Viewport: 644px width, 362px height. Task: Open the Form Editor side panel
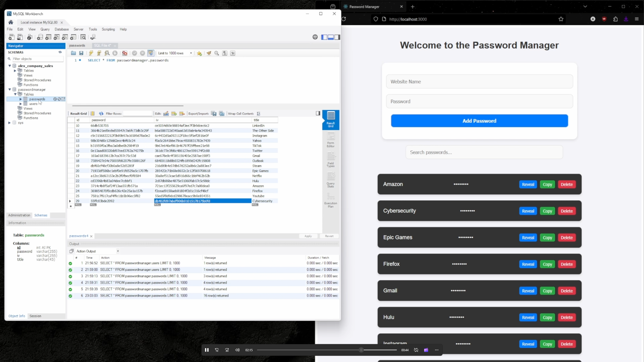coord(331,140)
